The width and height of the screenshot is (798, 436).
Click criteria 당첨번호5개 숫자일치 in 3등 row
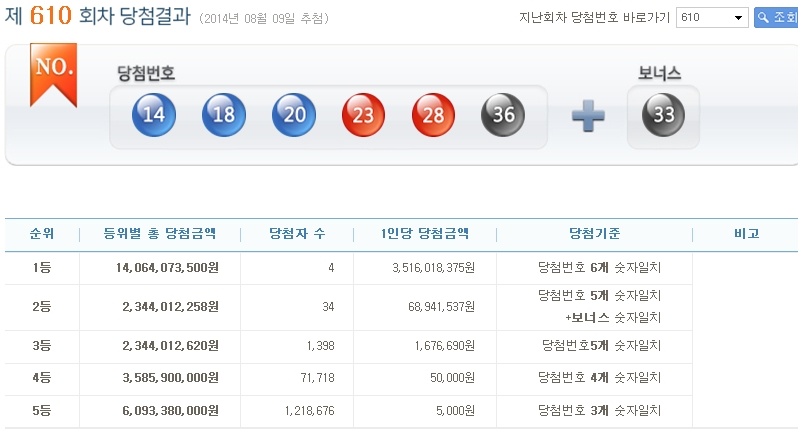(x=602, y=346)
